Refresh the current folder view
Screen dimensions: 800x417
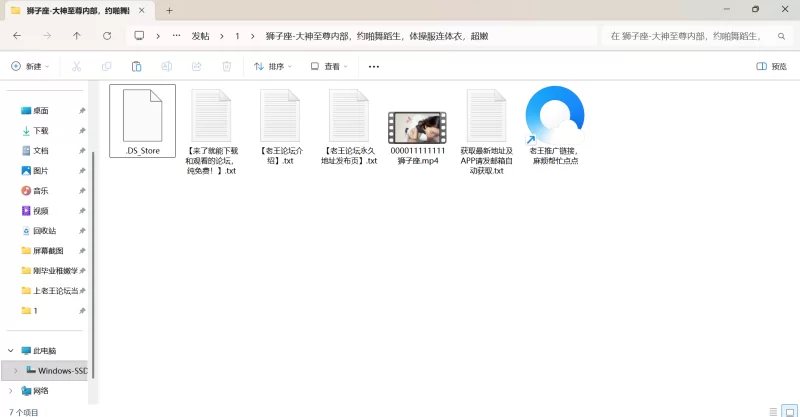point(107,35)
